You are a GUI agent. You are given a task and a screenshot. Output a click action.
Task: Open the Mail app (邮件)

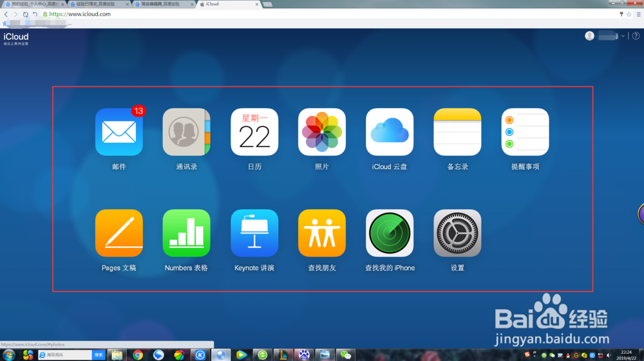point(119,132)
